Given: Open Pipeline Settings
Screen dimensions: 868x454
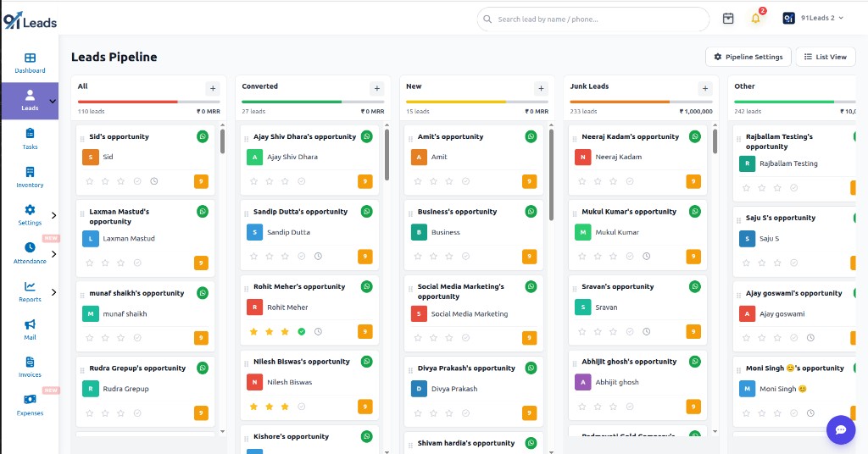Looking at the screenshot, I should tap(748, 57).
